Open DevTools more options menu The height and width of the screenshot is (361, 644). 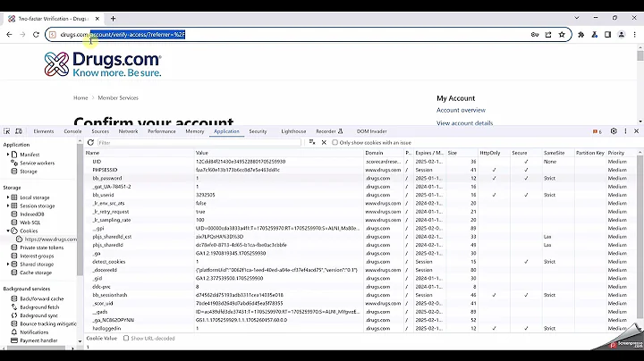point(625,131)
